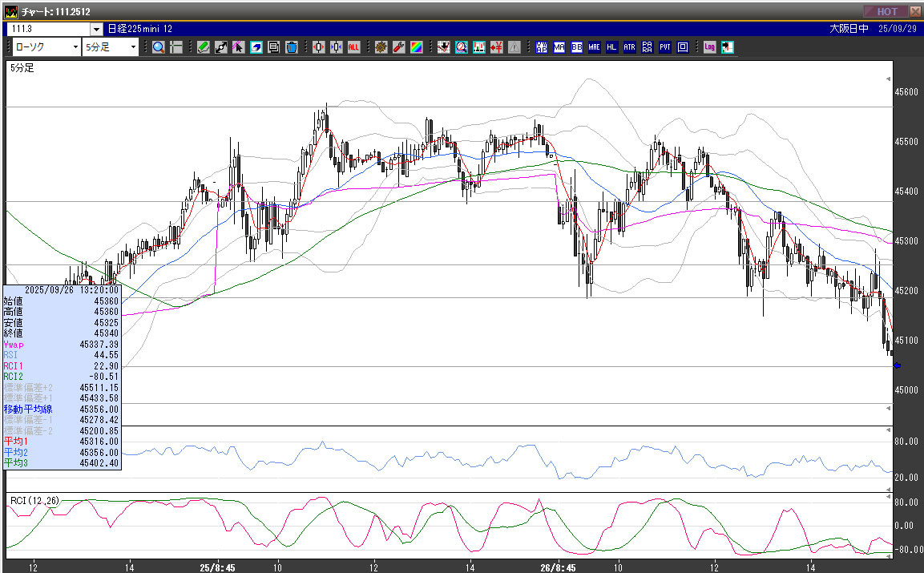Click the trash can delete icon
This screenshot has width=924, height=573.
[292, 47]
